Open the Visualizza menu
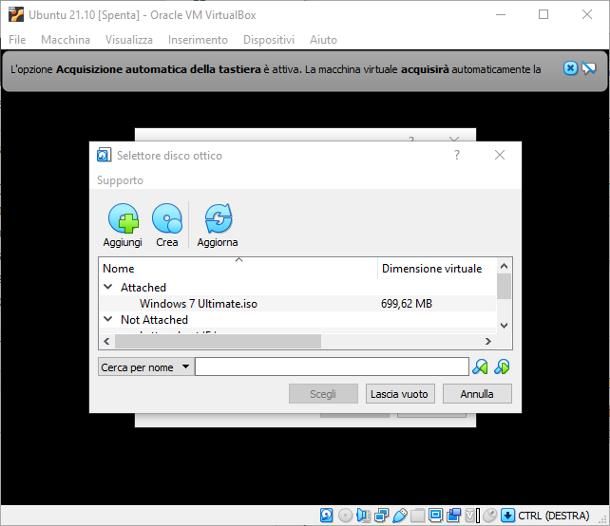Image resolution: width=610 pixels, height=526 pixels. (x=129, y=40)
